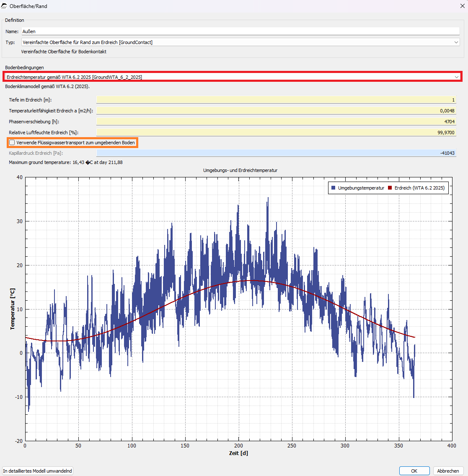Image resolution: width=468 pixels, height=476 pixels.
Task: Enable Verwende Flüssigwassertransport zum umgebenden Boden checkbox
Action: pos(12,143)
